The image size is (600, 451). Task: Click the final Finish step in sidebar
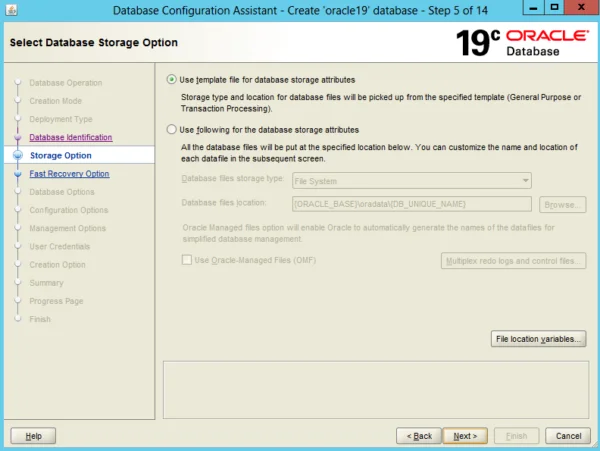[x=40, y=319]
